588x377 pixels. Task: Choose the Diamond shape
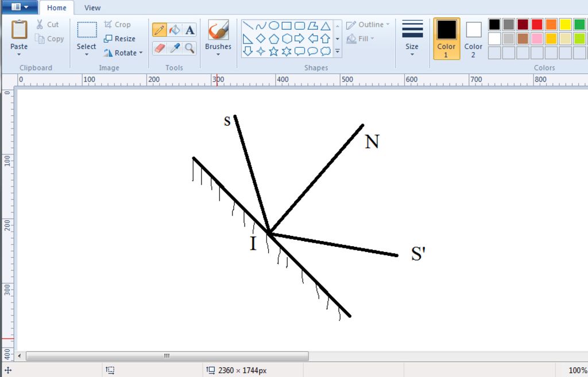click(261, 38)
